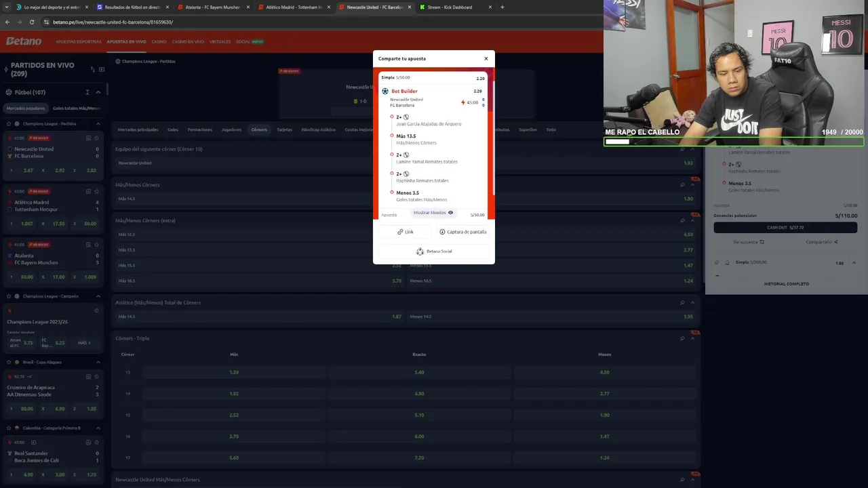Select odds 2.67 for Newcastle United win
Image resolution: width=868 pixels, height=488 pixels.
pyautogui.click(x=21, y=170)
